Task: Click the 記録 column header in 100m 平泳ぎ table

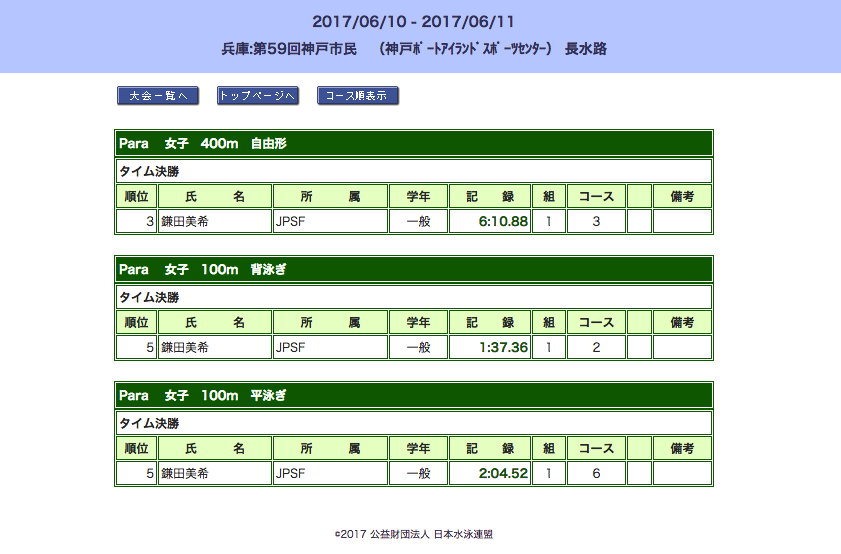Action: (x=490, y=448)
